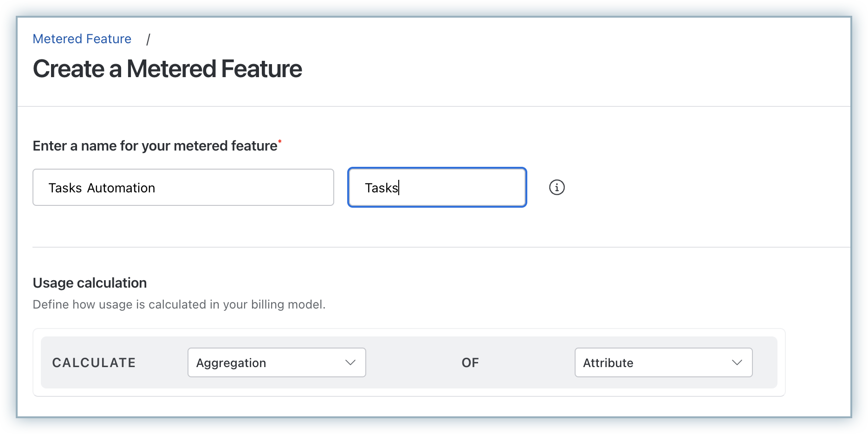868x434 pixels.
Task: Click the CALCULATE label
Action: [94, 362]
